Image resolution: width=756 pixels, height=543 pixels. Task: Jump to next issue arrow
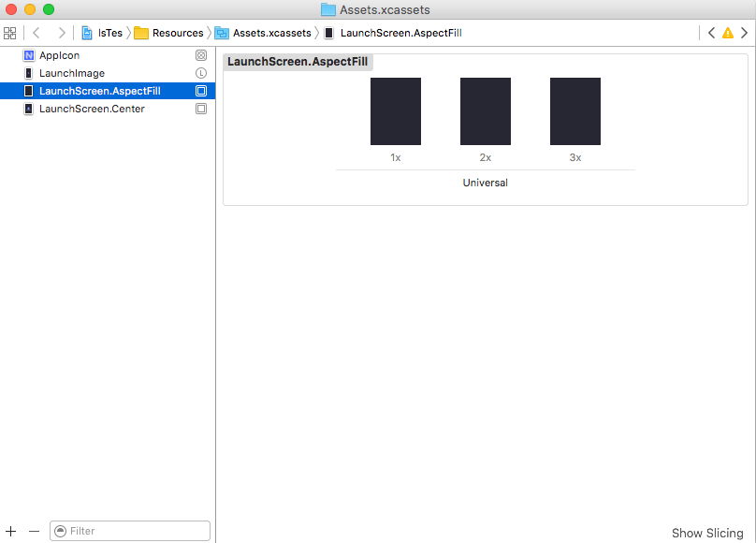click(744, 33)
